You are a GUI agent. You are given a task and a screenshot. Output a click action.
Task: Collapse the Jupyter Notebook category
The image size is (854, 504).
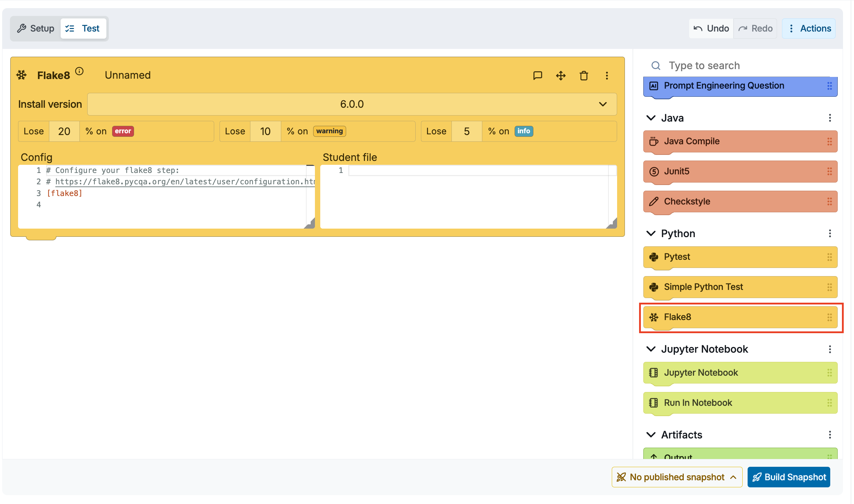(x=651, y=349)
